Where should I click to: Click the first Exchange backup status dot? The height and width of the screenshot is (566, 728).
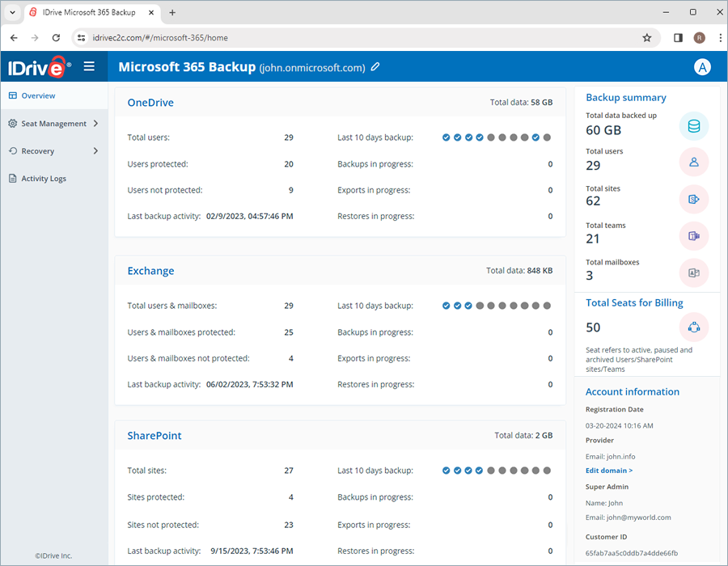point(447,306)
